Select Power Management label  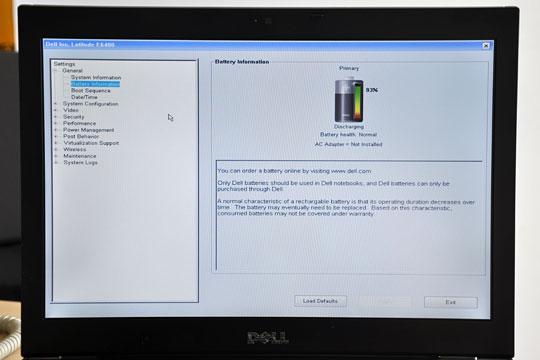[89, 130]
